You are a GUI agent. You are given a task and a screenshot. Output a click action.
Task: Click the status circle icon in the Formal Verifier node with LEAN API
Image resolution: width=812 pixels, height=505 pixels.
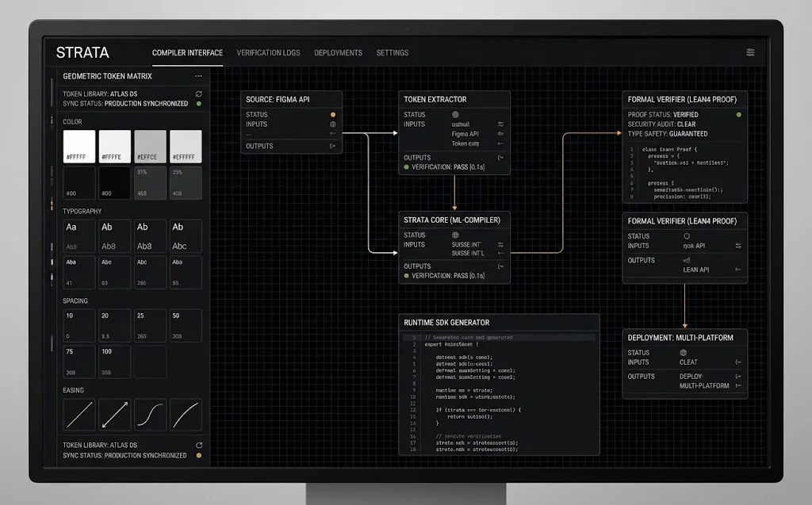[687, 236]
